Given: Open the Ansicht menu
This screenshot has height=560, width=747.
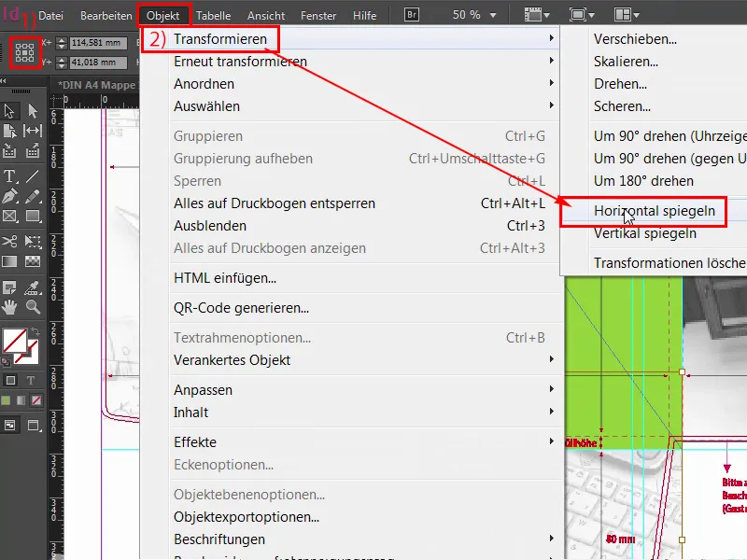Looking at the screenshot, I should click(266, 16).
